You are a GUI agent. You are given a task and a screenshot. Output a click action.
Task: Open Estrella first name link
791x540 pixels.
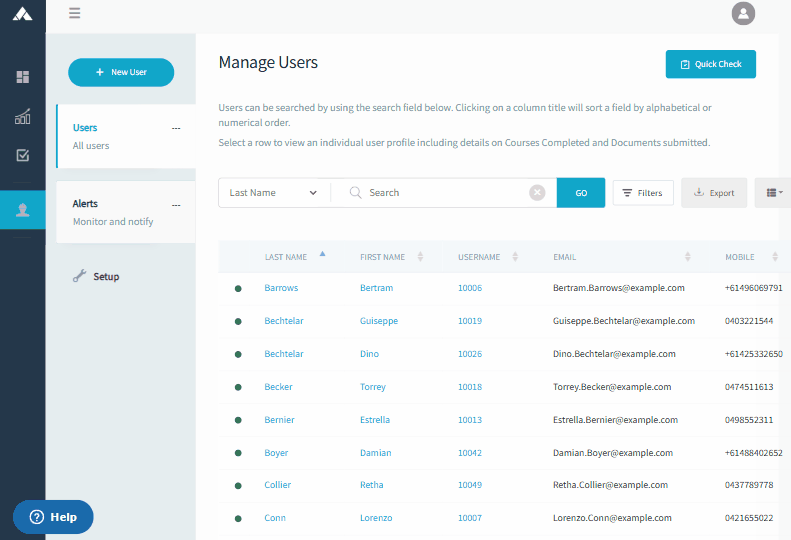(375, 419)
